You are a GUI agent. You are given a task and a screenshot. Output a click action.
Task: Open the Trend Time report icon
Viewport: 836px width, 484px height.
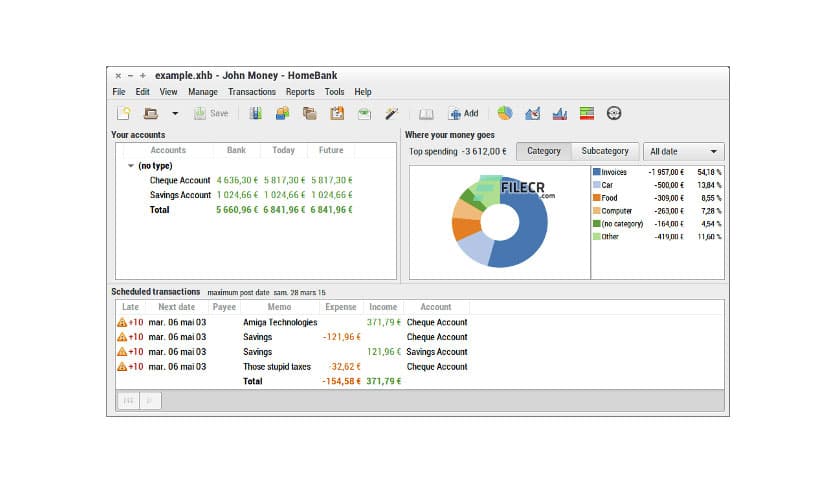[532, 113]
